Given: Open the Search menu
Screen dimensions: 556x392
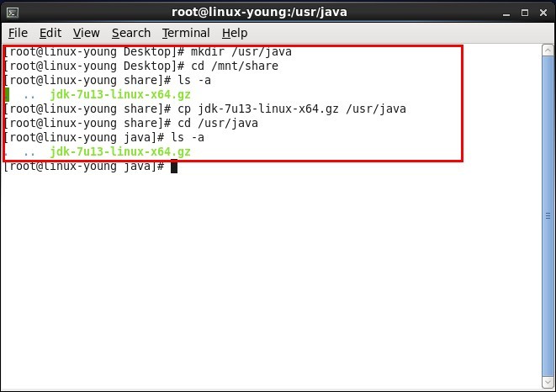Looking at the screenshot, I should click(x=131, y=33).
